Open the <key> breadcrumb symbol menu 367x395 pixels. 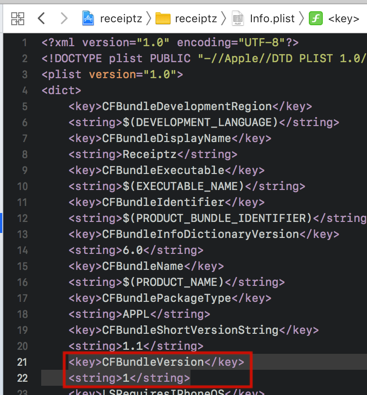pos(343,19)
